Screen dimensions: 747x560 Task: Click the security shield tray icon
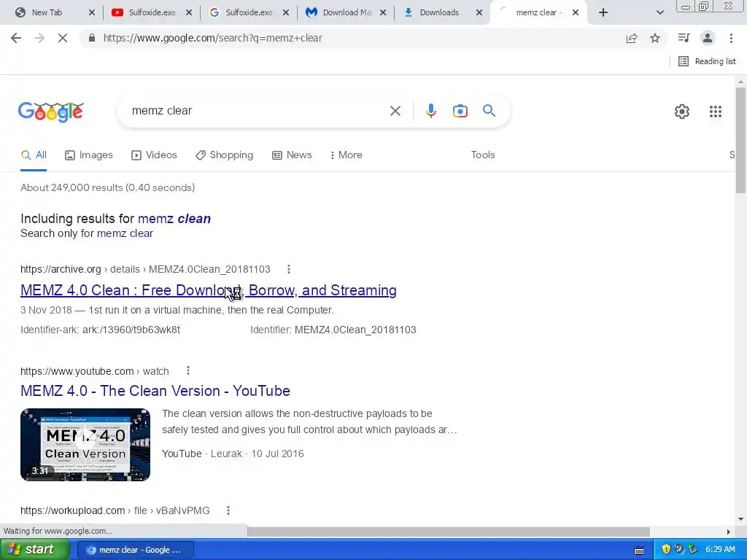coord(666,550)
